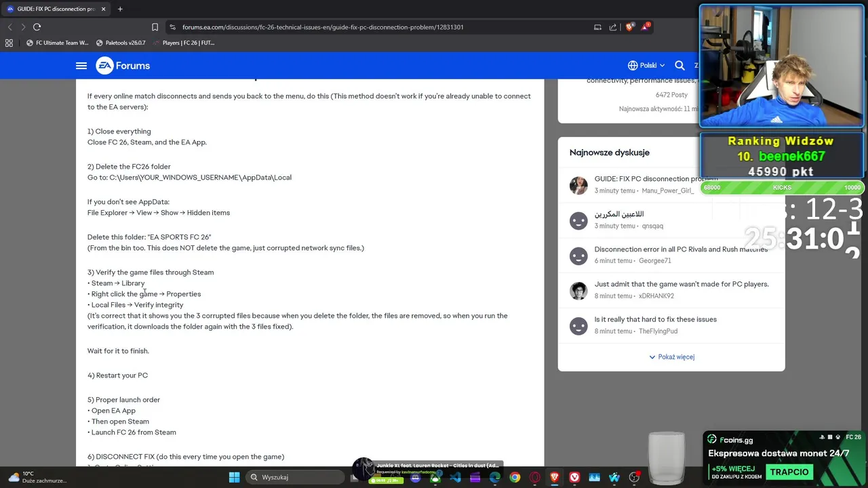Image resolution: width=868 pixels, height=488 pixels.
Task: Click xDRHANK92 user avatar
Action: (x=578, y=290)
